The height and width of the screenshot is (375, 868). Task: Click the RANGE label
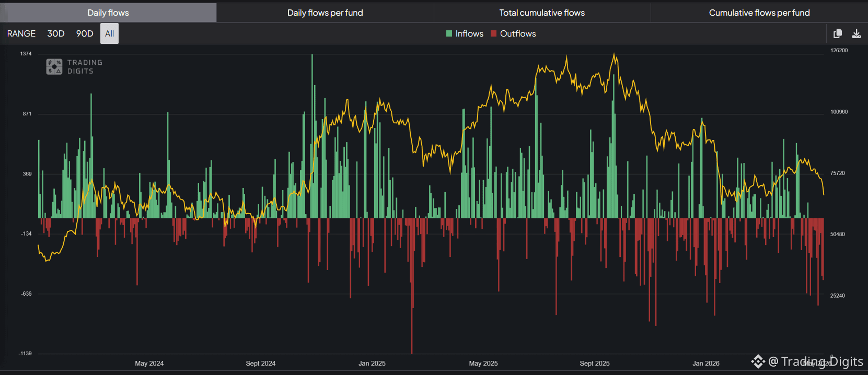[x=21, y=33]
